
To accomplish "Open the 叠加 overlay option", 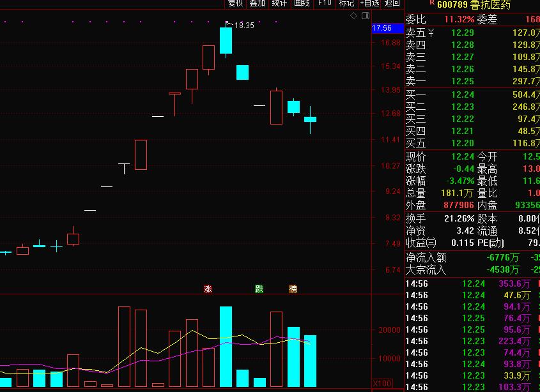I will (258, 3).
